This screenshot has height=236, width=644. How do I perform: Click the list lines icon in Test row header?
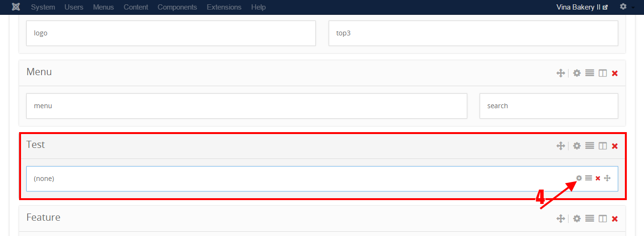(x=590, y=146)
